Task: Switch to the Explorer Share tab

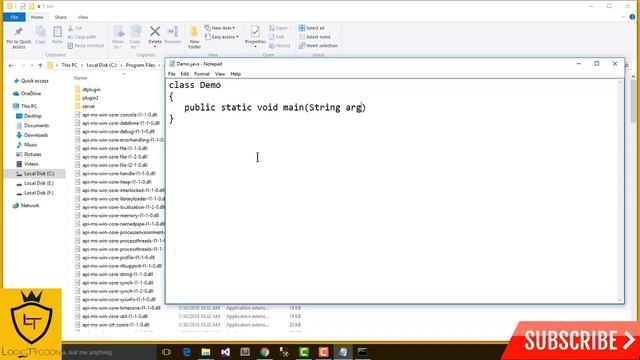Action: [x=60, y=17]
